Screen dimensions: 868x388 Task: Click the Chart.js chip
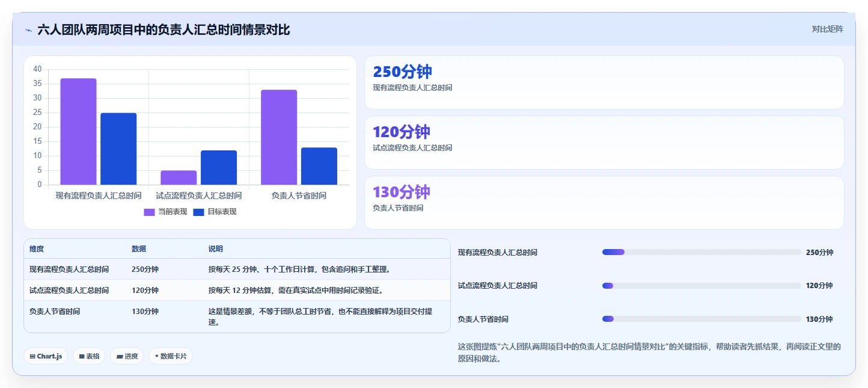(x=46, y=356)
